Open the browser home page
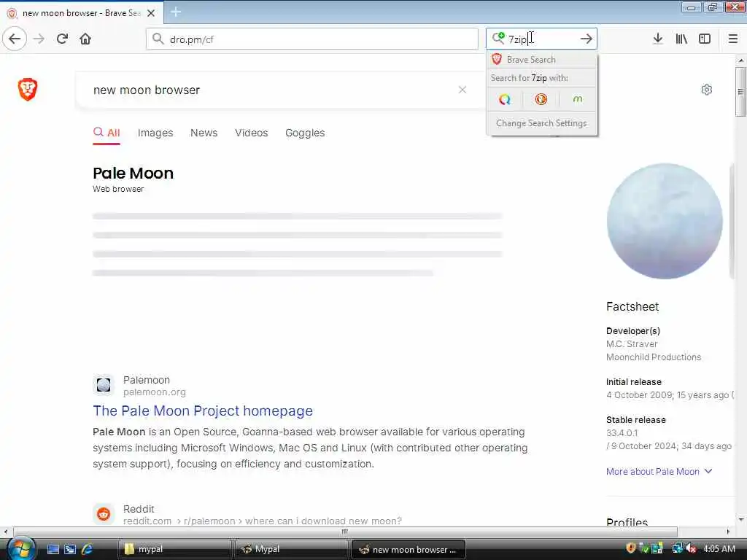This screenshot has height=560, width=747. click(x=85, y=39)
